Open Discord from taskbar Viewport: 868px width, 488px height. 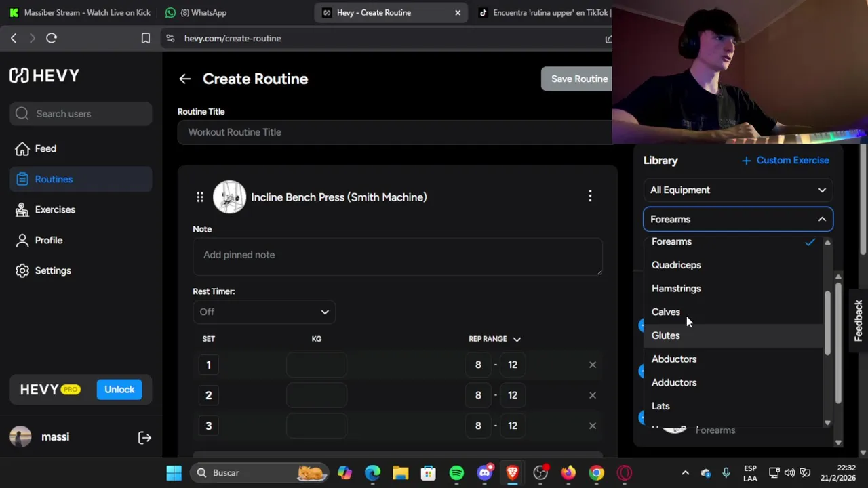point(485,473)
